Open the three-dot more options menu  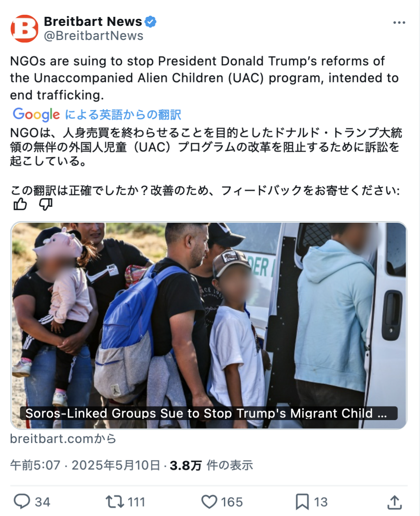(399, 23)
